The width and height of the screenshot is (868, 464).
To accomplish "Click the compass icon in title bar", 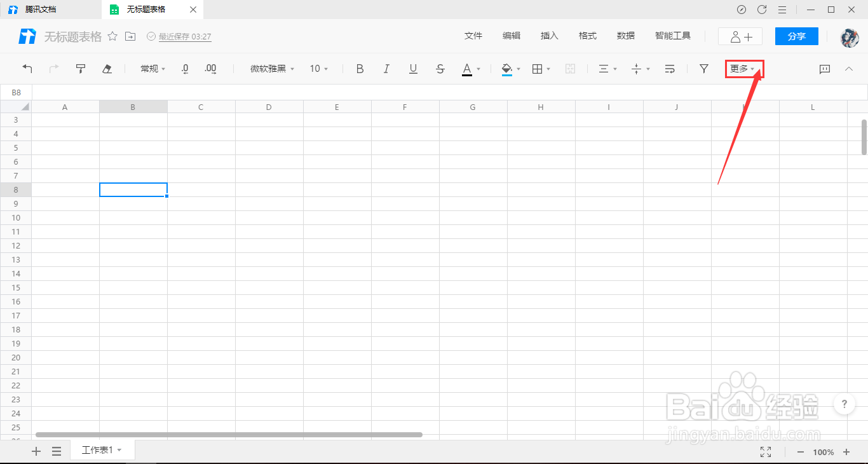I will click(x=742, y=10).
